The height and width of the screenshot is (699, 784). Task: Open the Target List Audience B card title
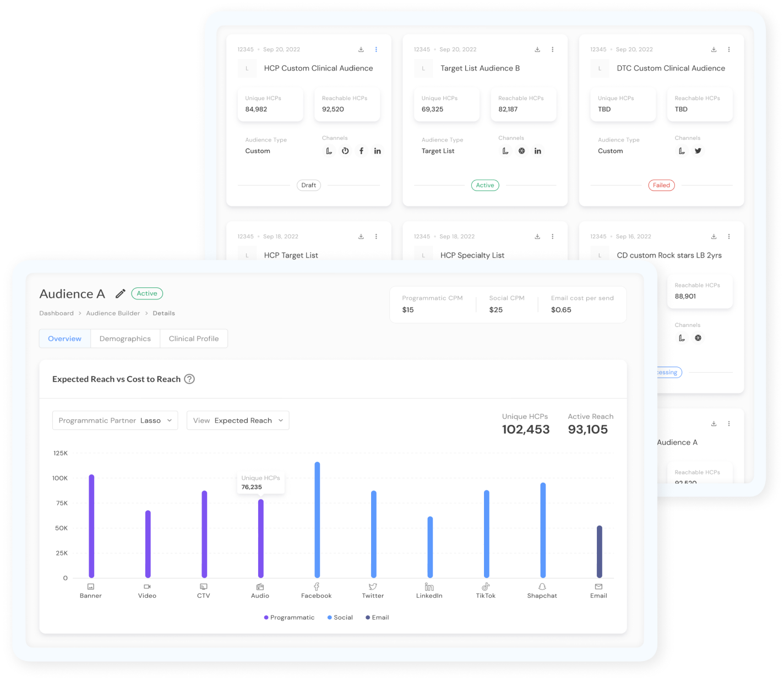tap(480, 68)
